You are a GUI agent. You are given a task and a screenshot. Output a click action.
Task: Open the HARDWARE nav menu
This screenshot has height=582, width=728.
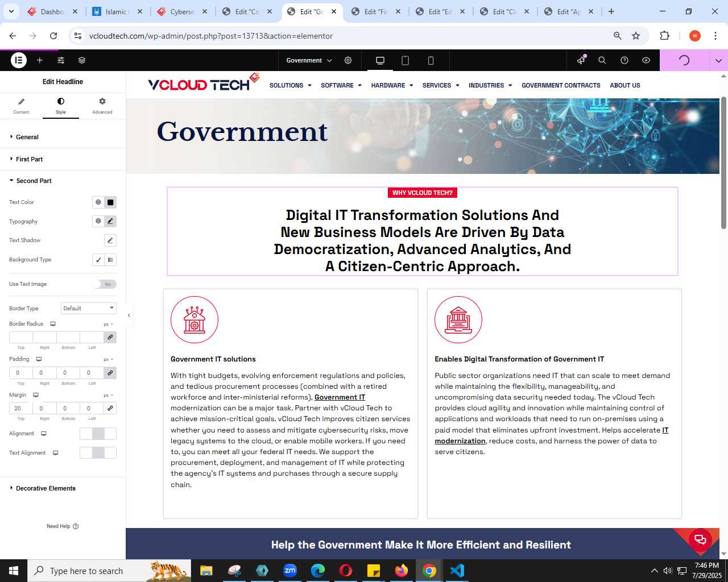click(392, 85)
